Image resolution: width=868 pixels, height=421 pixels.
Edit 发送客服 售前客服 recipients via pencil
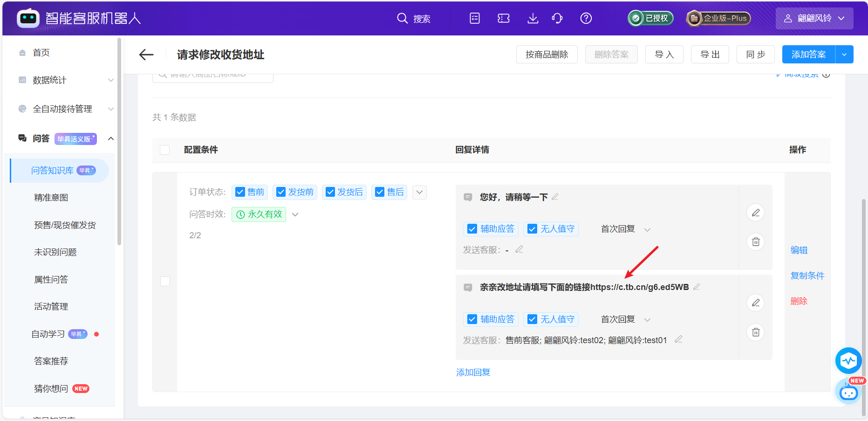(678, 339)
